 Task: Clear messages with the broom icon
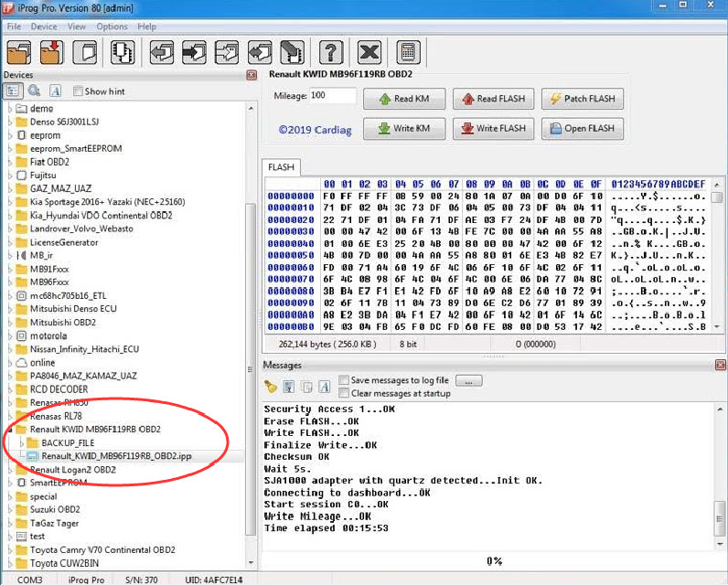270,386
